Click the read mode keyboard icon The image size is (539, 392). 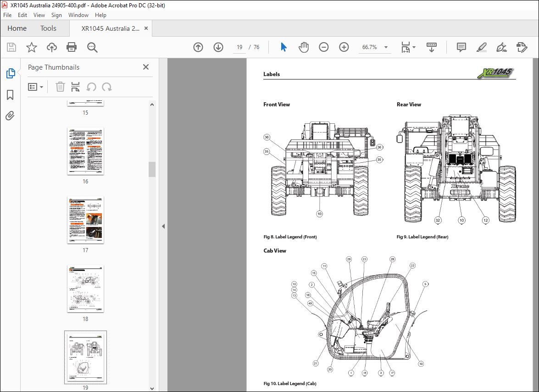click(x=431, y=47)
